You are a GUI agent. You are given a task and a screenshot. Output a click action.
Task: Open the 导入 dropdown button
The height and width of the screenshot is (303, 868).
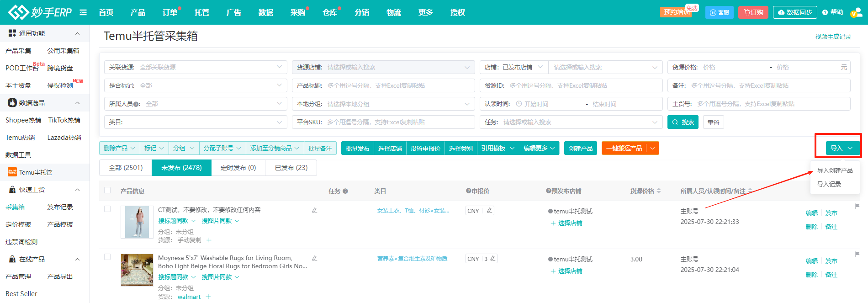842,148
